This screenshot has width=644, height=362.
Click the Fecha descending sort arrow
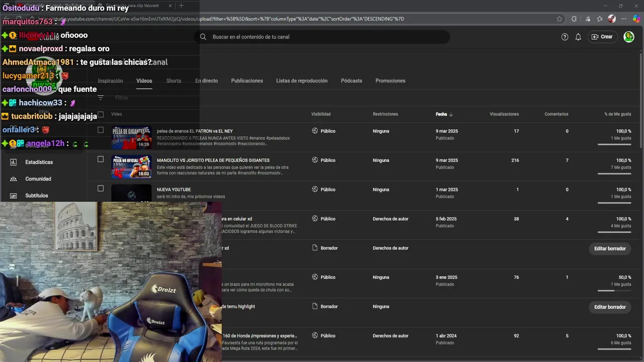coord(451,114)
